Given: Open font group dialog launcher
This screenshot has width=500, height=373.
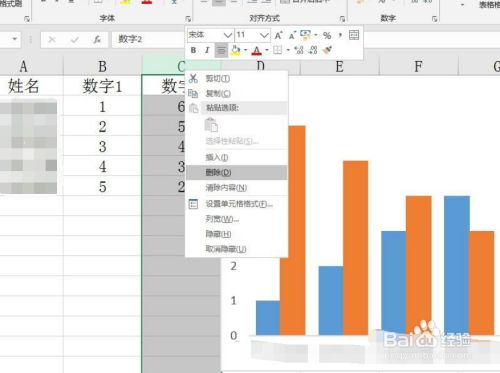Looking at the screenshot, I should click(188, 19).
